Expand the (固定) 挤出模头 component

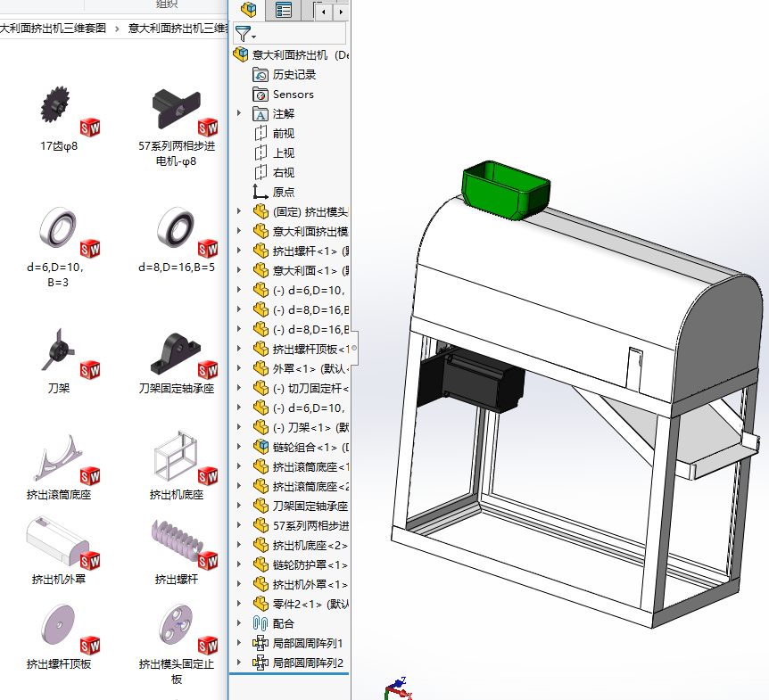pyautogui.click(x=239, y=211)
